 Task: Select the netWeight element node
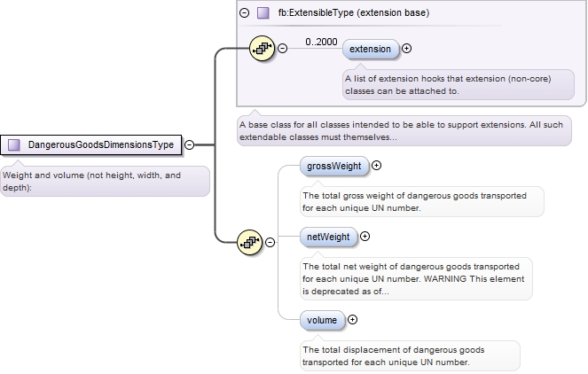(327, 236)
